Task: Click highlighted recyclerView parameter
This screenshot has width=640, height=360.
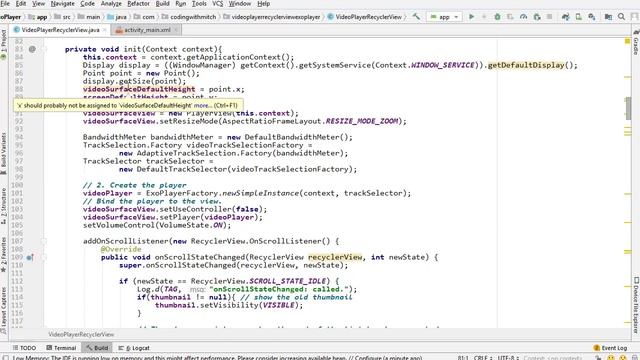Action: tap(335, 257)
